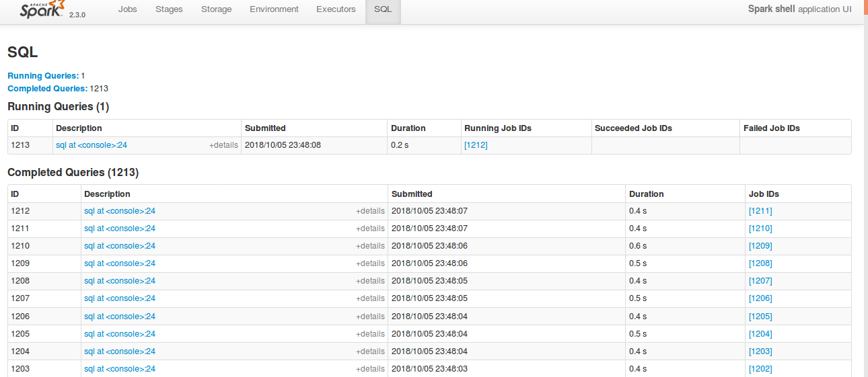
Task: Expand +details for query 1208
Action: coord(371,281)
